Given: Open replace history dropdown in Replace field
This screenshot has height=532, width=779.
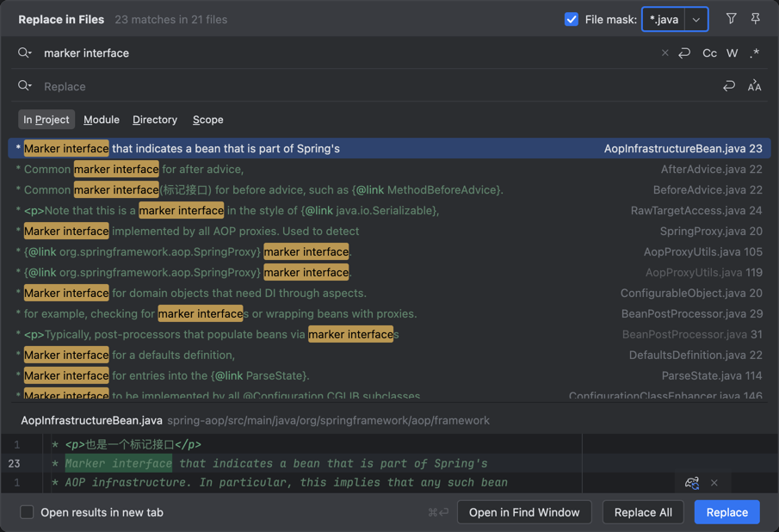Looking at the screenshot, I should pyautogui.click(x=25, y=86).
